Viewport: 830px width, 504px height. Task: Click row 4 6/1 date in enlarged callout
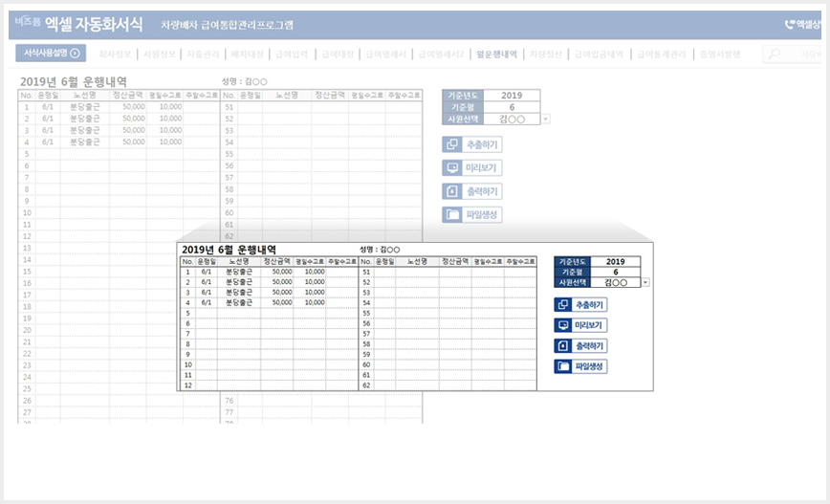(206, 303)
